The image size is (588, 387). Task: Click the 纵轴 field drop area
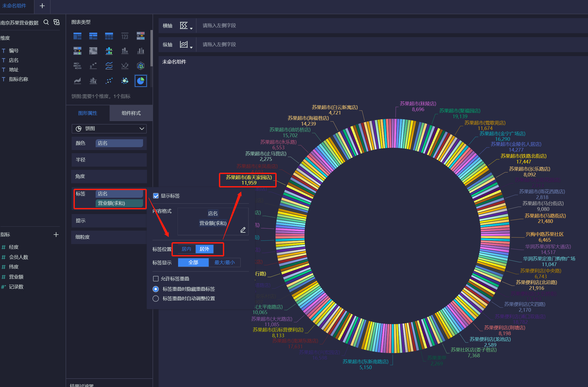(x=392, y=45)
